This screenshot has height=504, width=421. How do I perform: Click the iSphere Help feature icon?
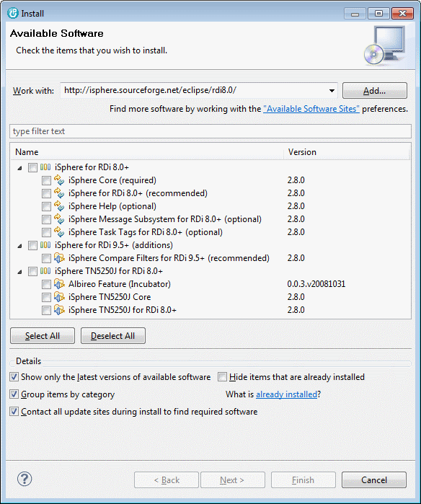pyautogui.click(x=59, y=206)
